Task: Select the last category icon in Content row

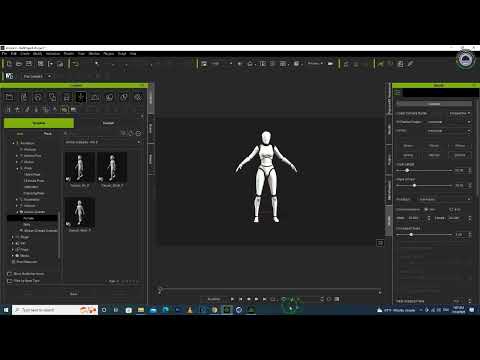Action: pos(138,97)
